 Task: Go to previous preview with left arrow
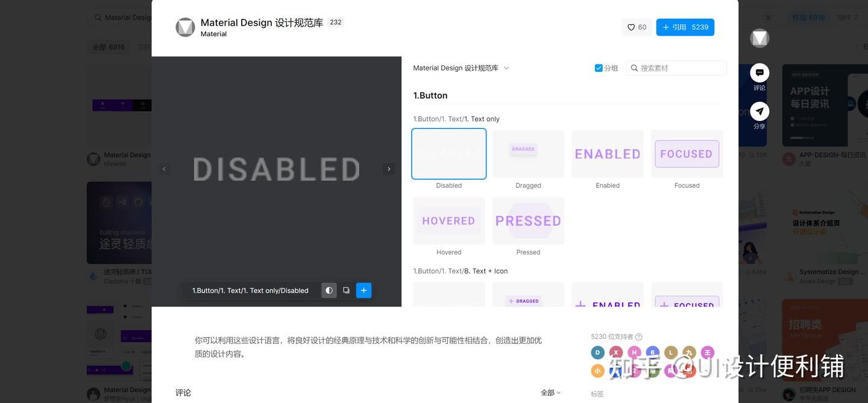[164, 169]
